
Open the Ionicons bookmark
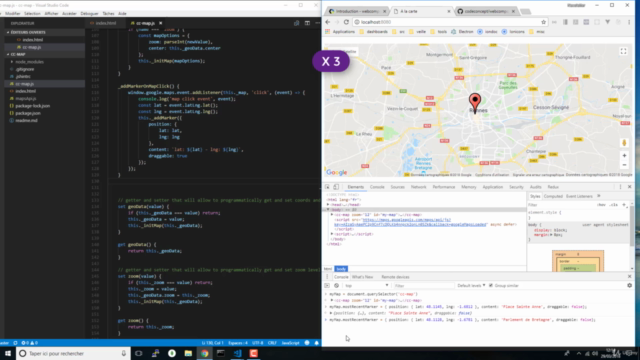pos(513,31)
